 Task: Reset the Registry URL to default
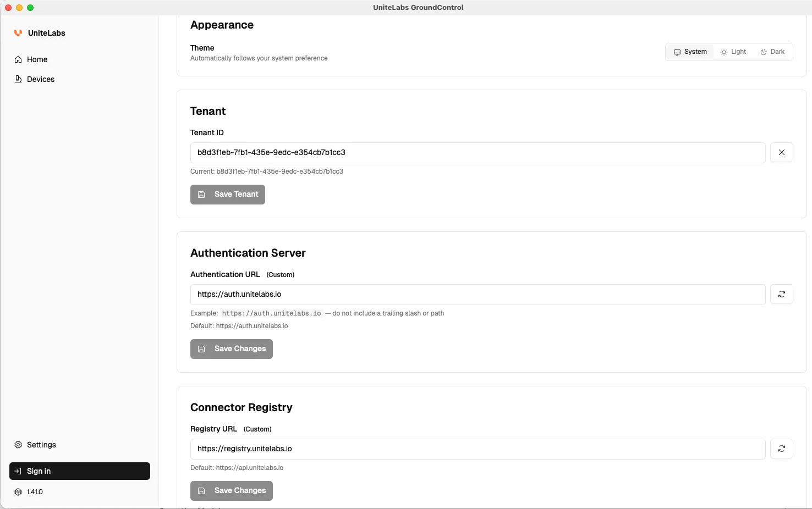(x=782, y=449)
